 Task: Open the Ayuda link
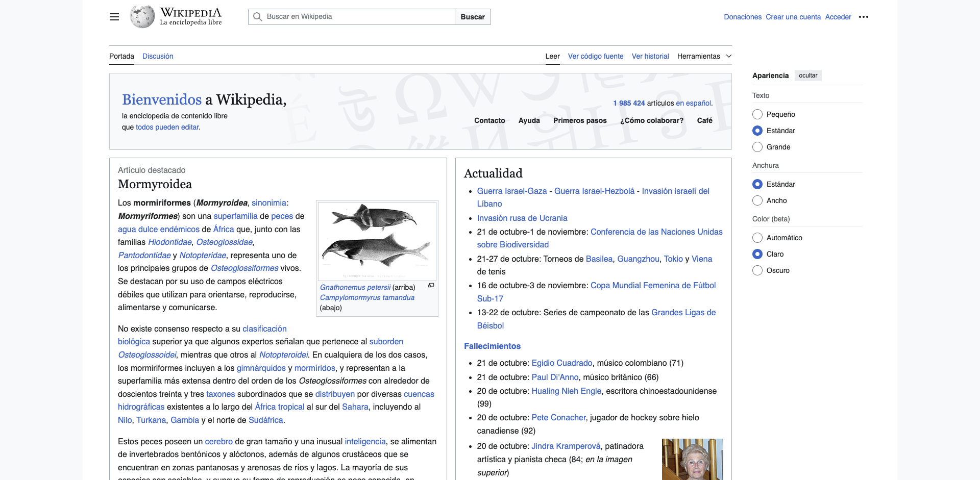click(x=529, y=120)
